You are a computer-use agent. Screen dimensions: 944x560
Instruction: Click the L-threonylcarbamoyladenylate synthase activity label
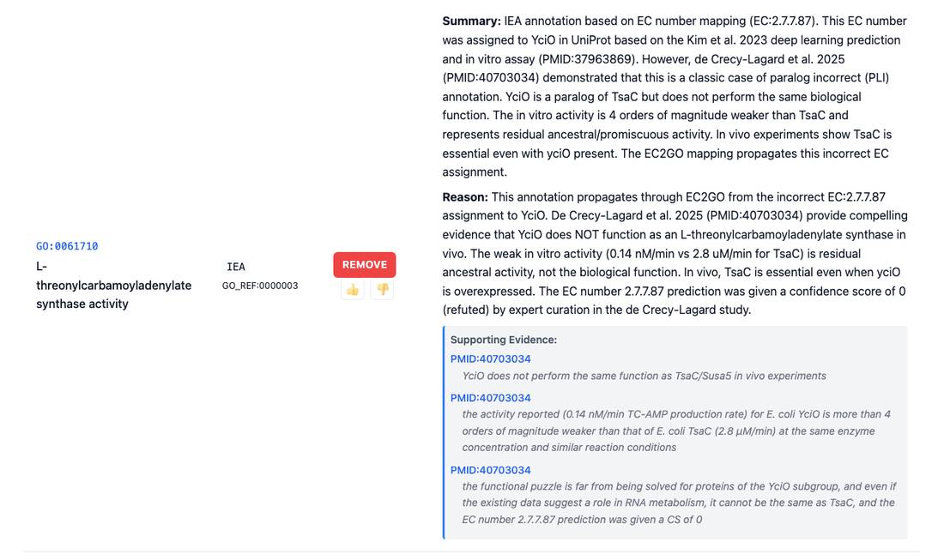point(114,285)
